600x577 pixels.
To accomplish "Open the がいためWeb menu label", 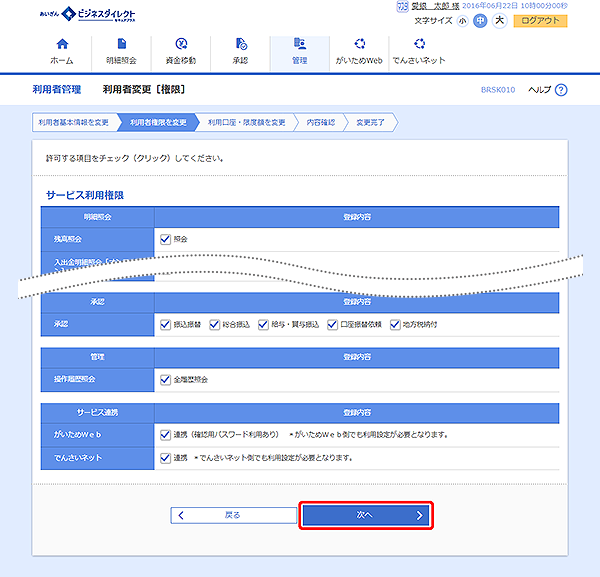I will [359, 60].
